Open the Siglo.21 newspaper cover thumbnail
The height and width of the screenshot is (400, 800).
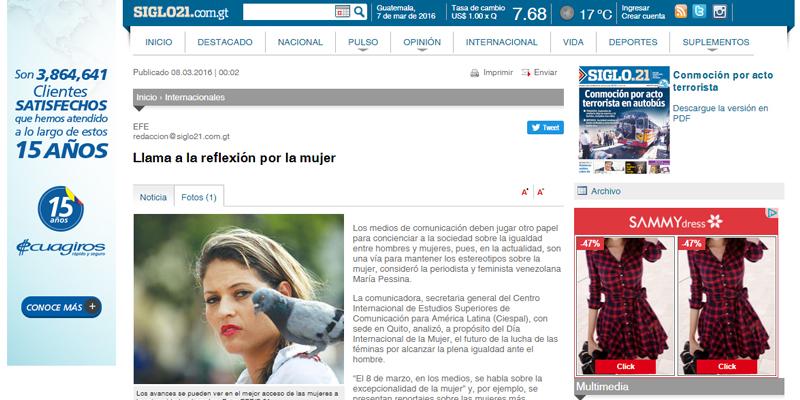(623, 125)
